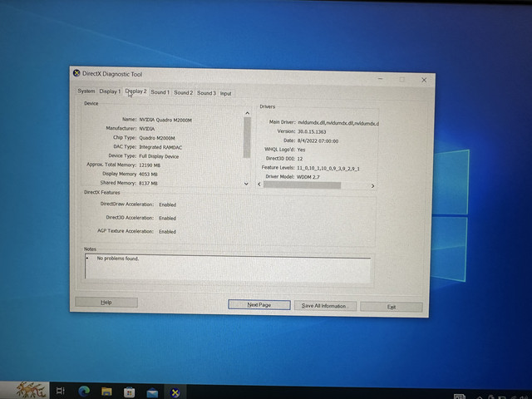
Task: Open the Display 1 tab
Action: (x=110, y=91)
